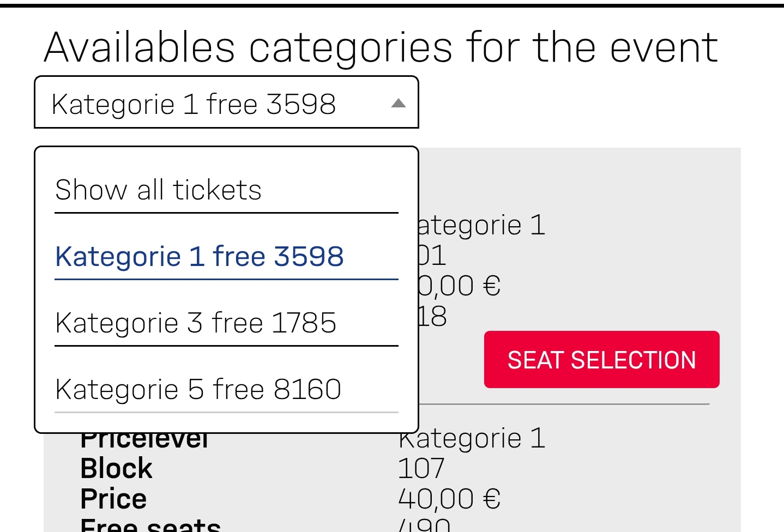Click the Free seats label at bottom
Image resolution: width=784 pixels, height=532 pixels.
click(150, 525)
